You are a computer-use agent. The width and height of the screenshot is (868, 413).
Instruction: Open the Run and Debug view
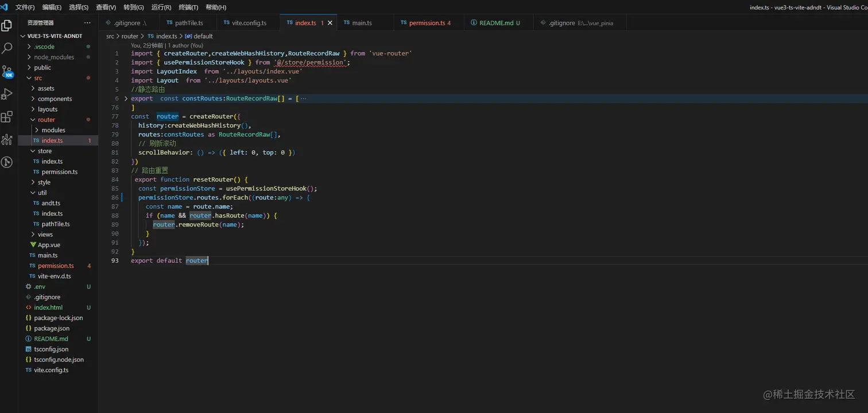7,94
